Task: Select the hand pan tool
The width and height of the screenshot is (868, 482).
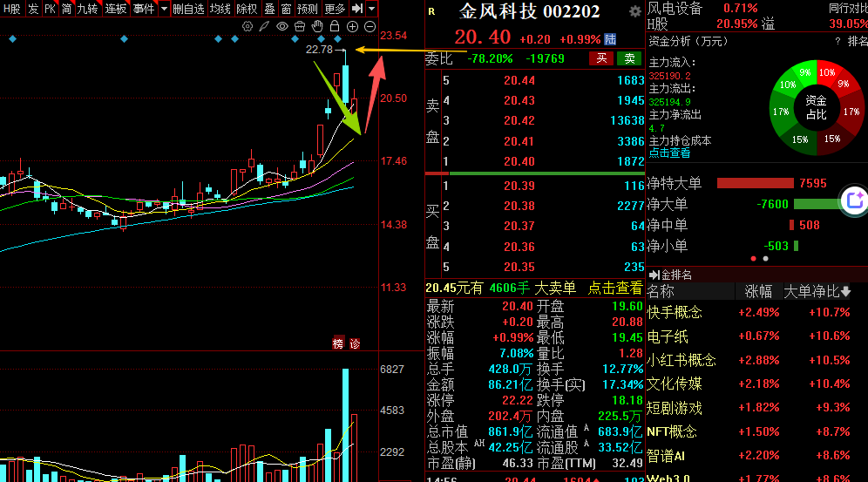Action: 317,26
